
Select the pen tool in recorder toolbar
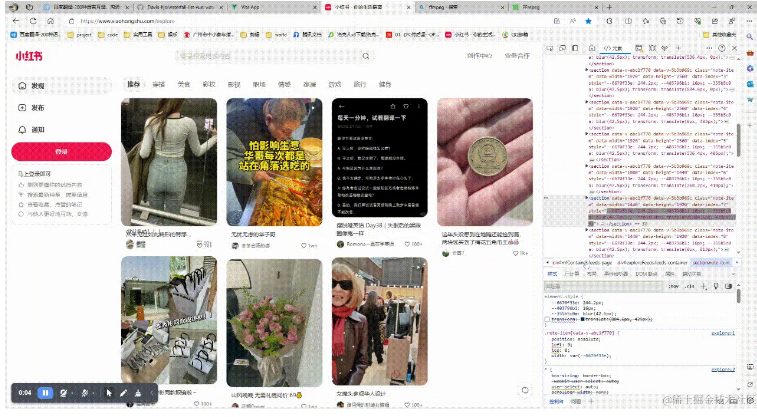click(x=123, y=393)
